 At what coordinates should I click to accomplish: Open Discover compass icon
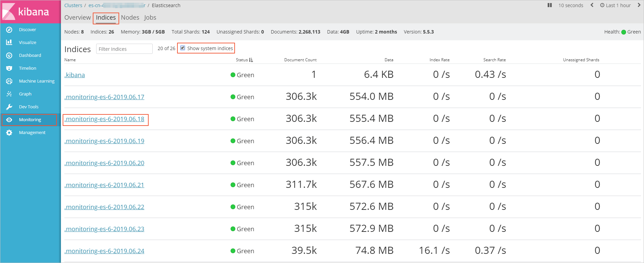[x=9, y=30]
